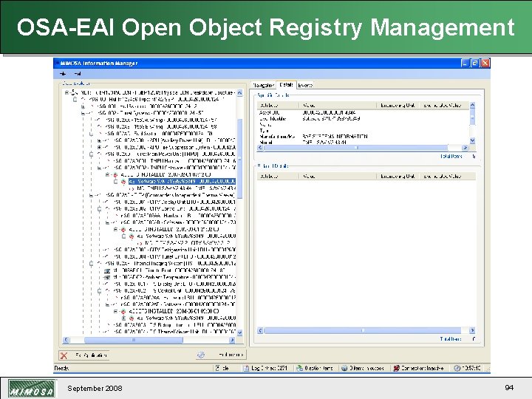Viewport: 532px width, 399px height.
Task: Collapse the ASSETS INSTALLED 2004 node
Action: click(x=116, y=311)
